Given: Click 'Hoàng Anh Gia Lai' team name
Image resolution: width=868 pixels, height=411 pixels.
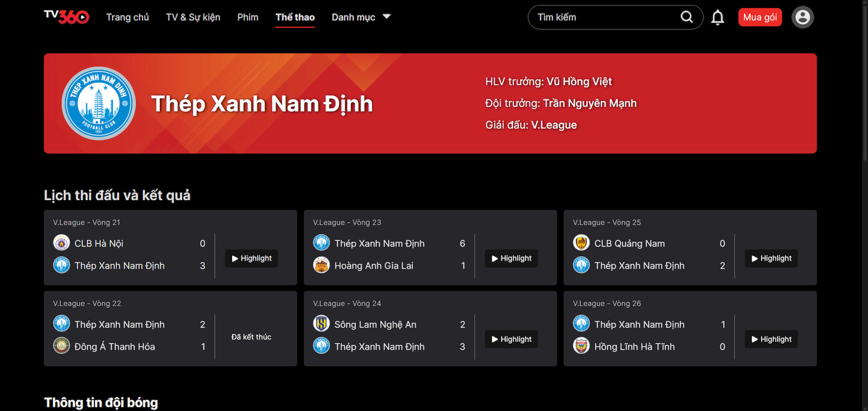Looking at the screenshot, I should point(374,266).
